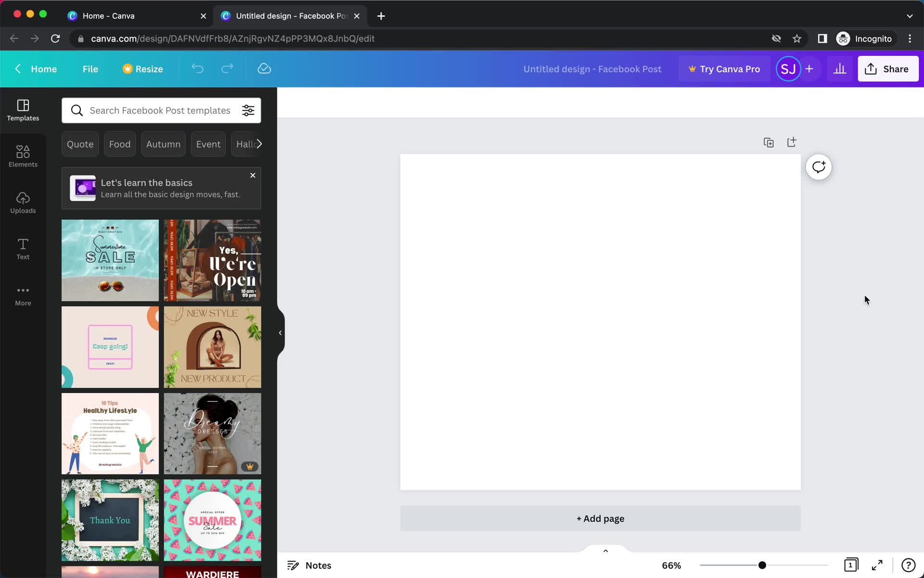Collapse the templates side panel
Viewport: 924px width, 578px height.
280,333
